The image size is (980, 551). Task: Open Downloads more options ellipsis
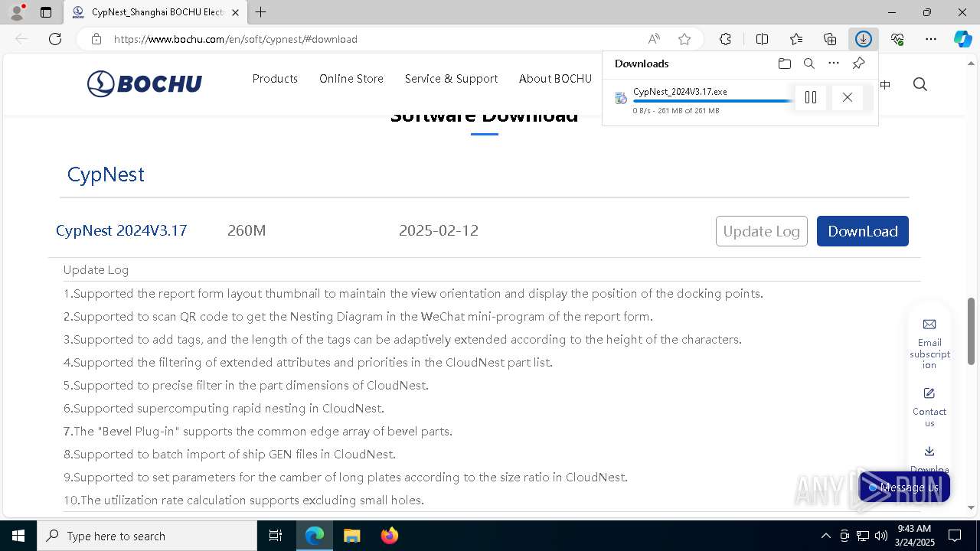click(x=834, y=64)
